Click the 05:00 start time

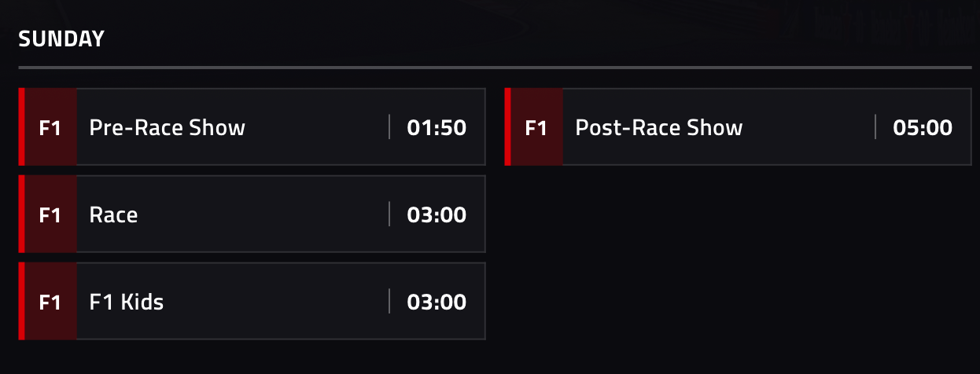(x=923, y=127)
